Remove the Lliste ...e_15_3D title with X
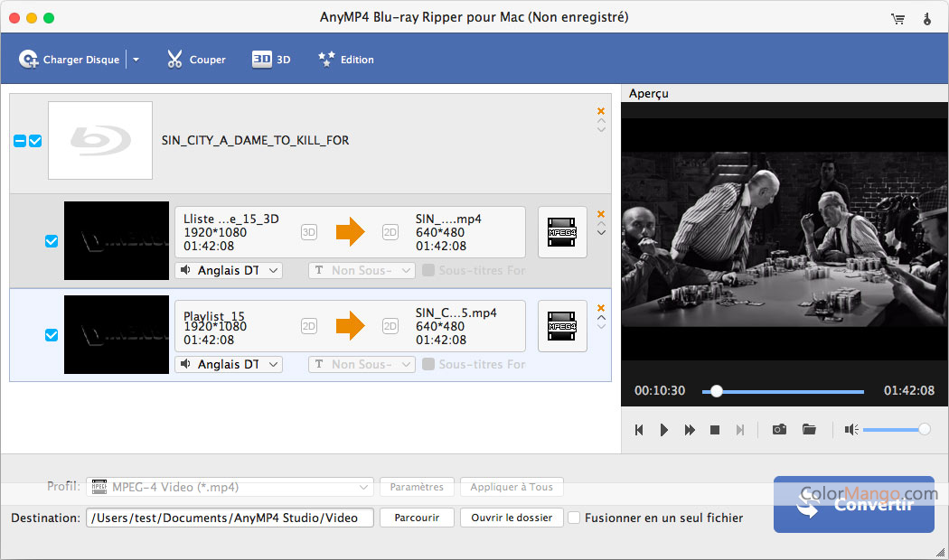 601,214
